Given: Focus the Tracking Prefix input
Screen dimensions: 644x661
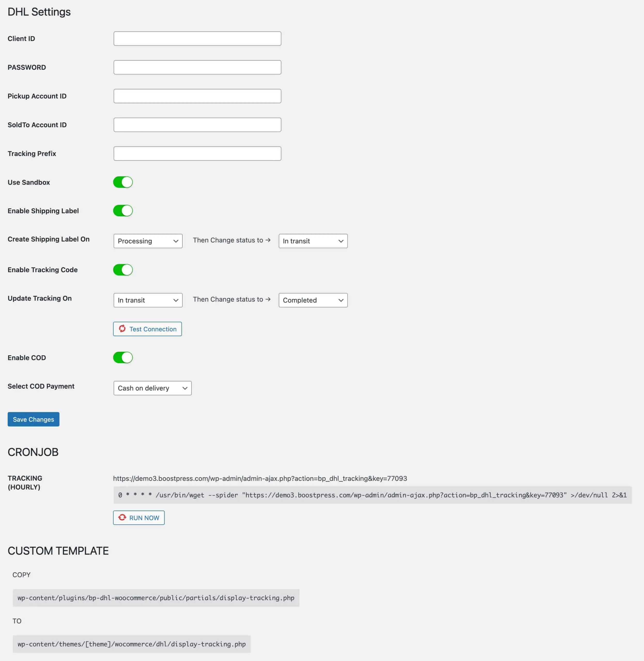Looking at the screenshot, I should (197, 153).
